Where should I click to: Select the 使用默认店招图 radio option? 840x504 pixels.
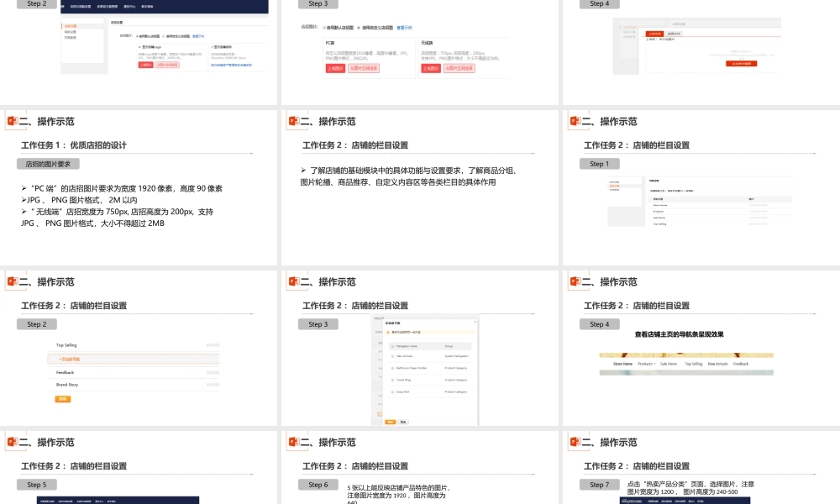323,28
